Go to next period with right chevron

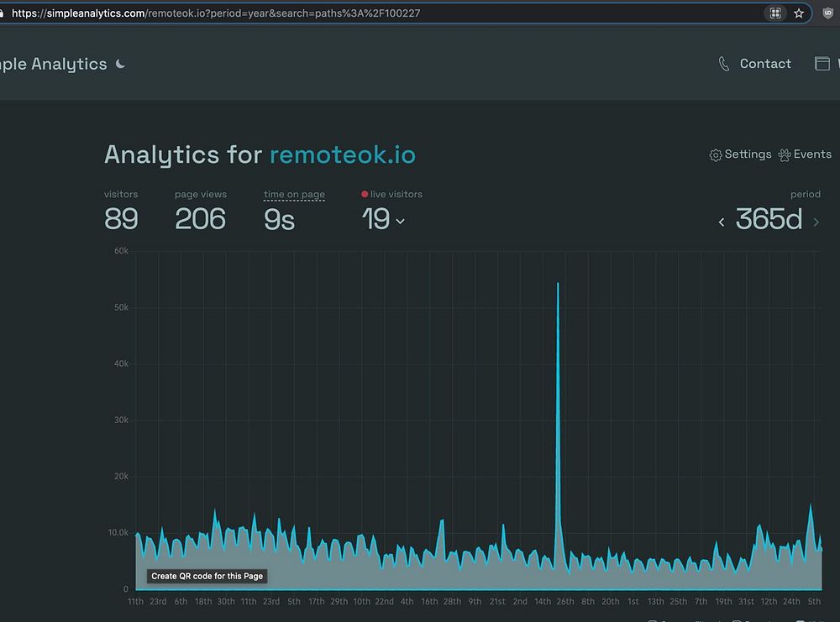(x=816, y=222)
